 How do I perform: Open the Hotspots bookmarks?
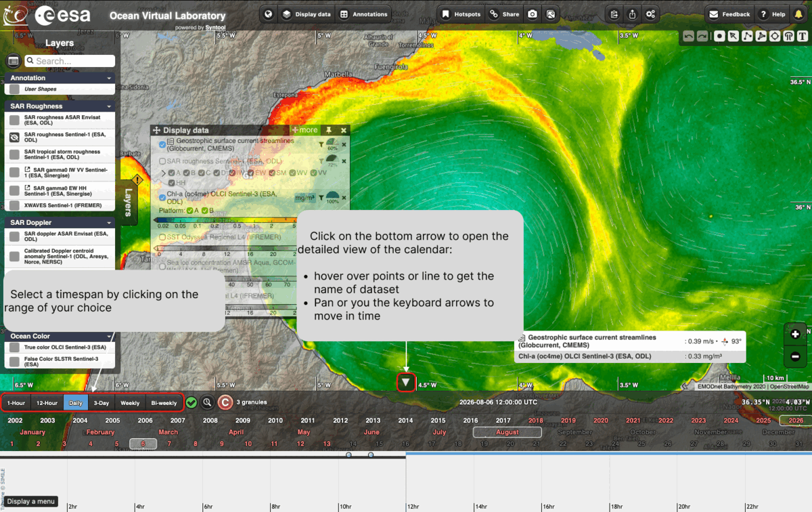point(461,14)
